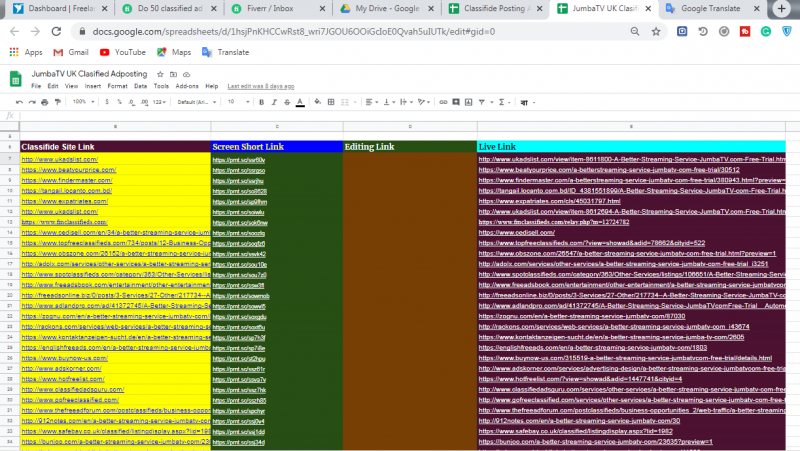The image size is (800, 451).
Task: Switch to My Drive Google tab
Action: tap(387, 9)
